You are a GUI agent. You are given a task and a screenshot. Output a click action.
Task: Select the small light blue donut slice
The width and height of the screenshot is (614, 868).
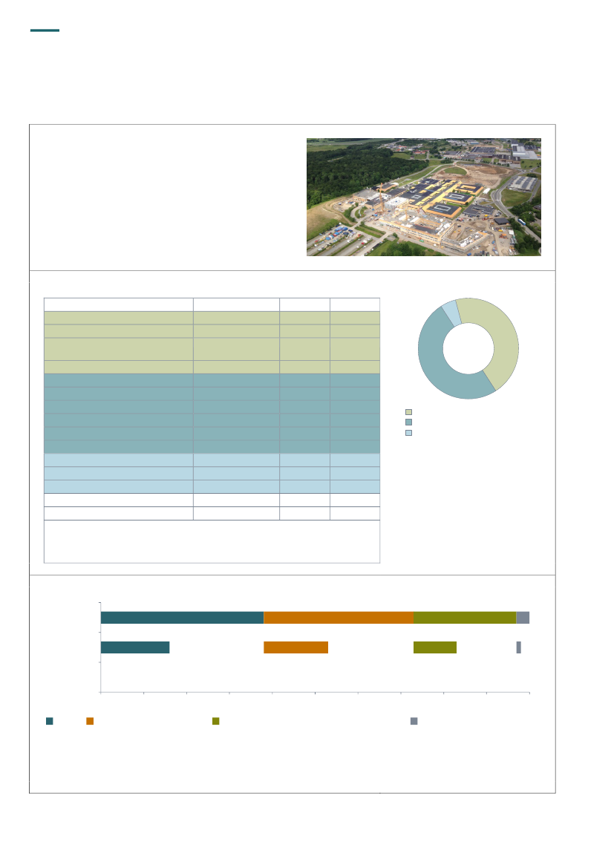pos(451,312)
